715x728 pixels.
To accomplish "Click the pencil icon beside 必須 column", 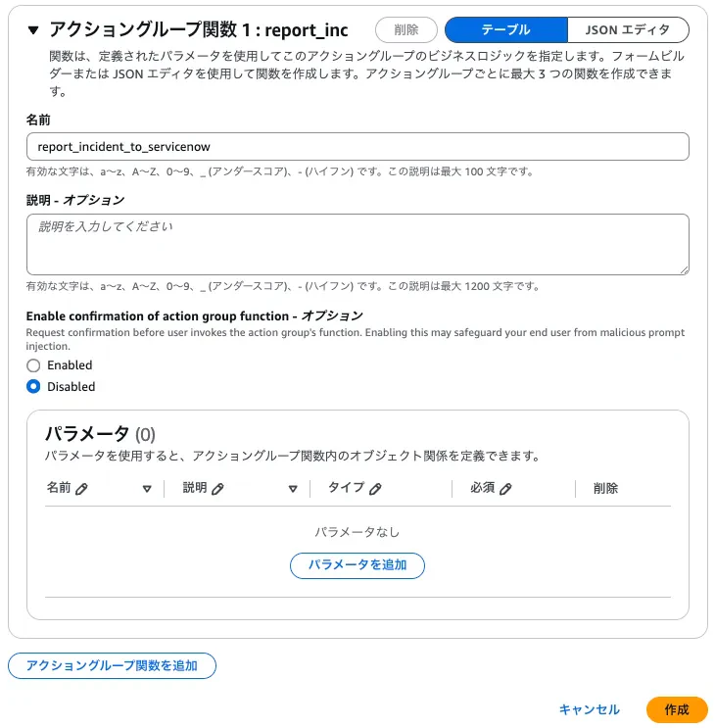I will pyautogui.click(x=505, y=488).
